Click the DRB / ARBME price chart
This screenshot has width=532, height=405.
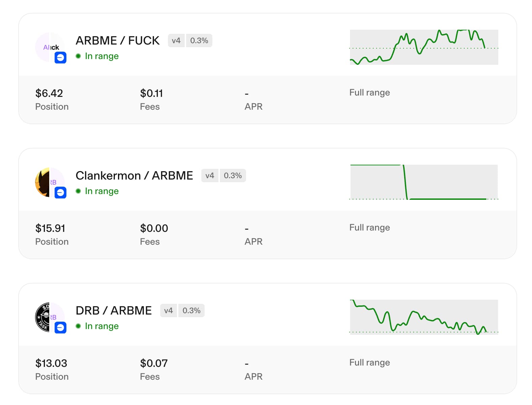[x=424, y=317]
